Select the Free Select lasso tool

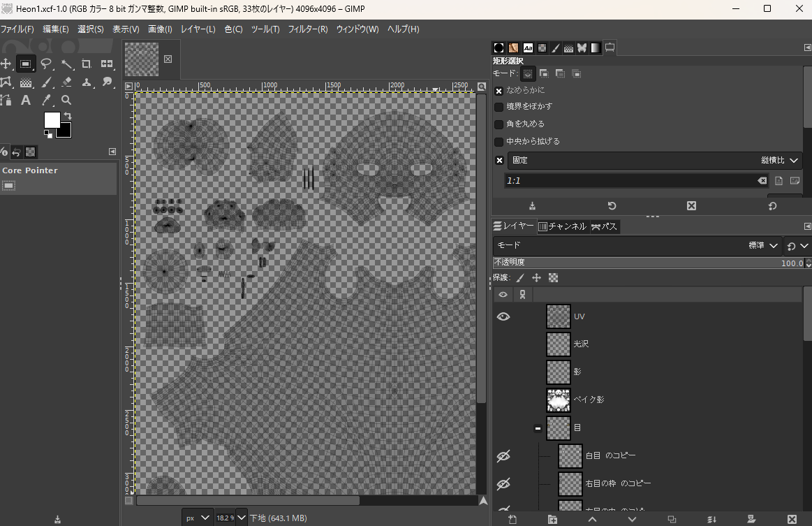coord(46,64)
